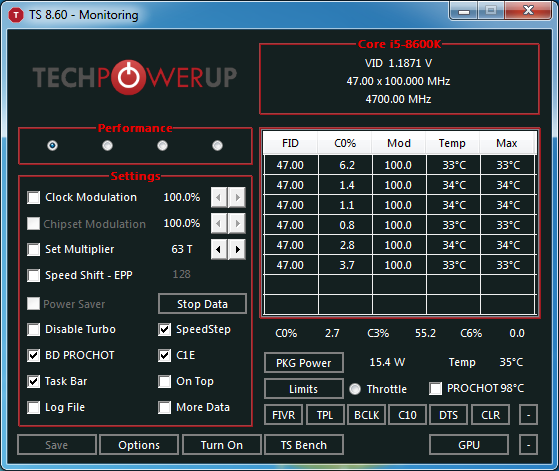Uncheck the Task Bar checkbox
559x471 pixels.
(x=34, y=382)
